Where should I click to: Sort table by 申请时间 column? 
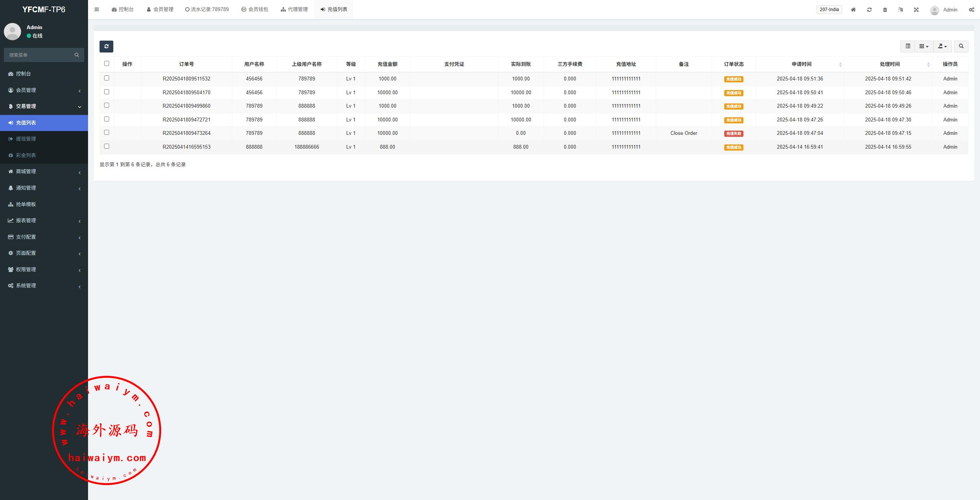coord(801,64)
